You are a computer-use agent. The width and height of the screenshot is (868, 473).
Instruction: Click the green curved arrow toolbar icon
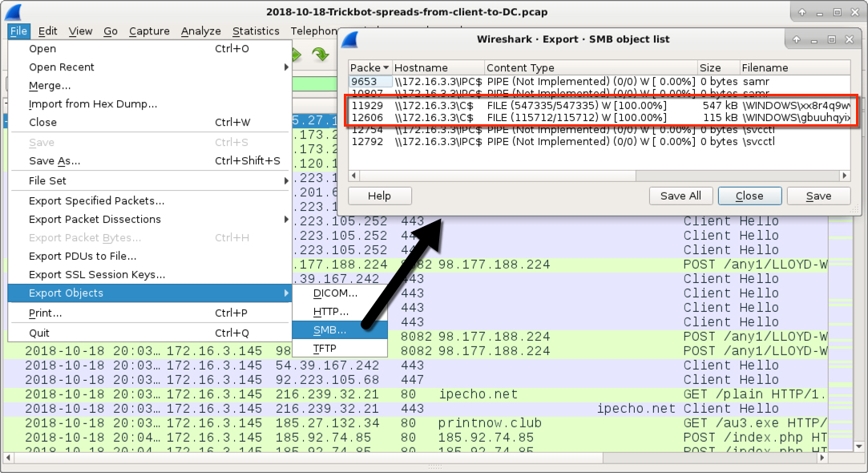[320, 55]
